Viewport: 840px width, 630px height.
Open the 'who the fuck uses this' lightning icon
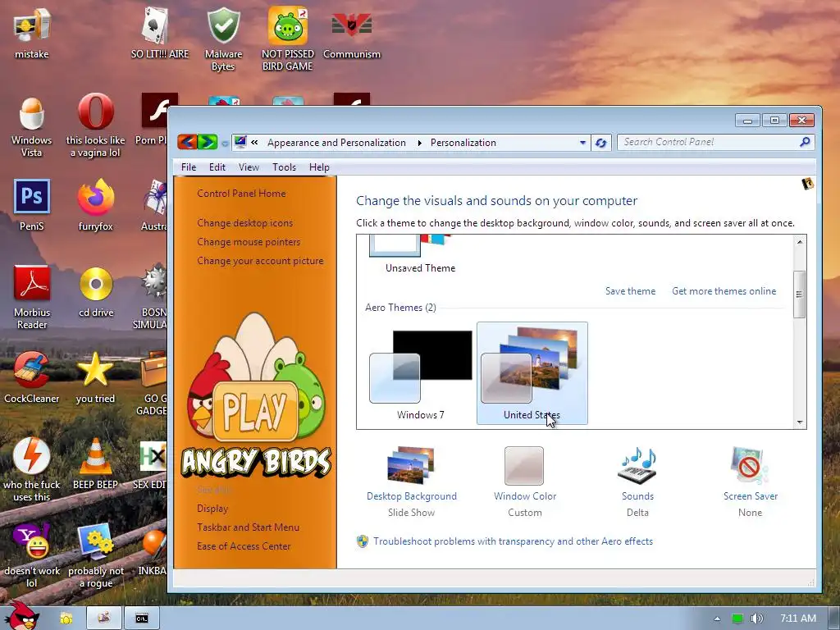(32, 470)
